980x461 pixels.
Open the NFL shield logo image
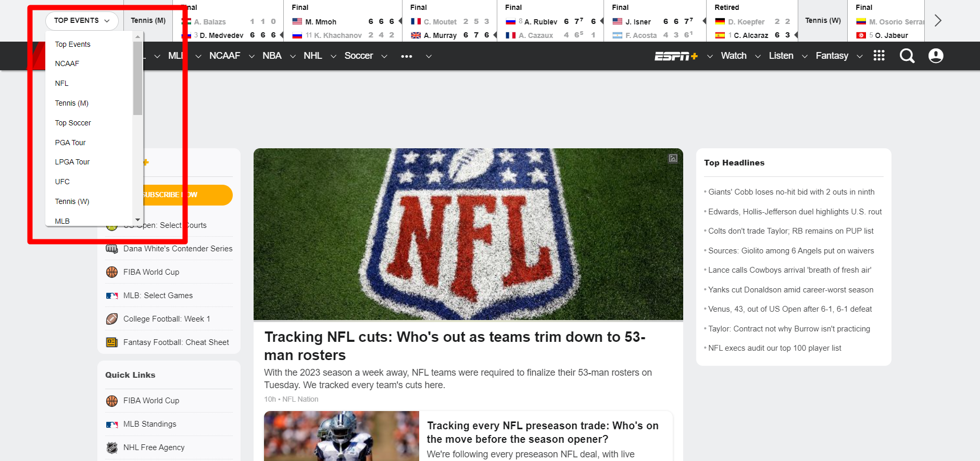click(468, 234)
